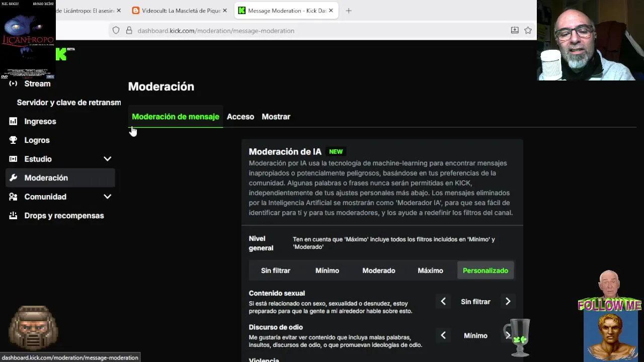644x362 pixels.
Task: Close the Licántropo browser tab
Action: [x=119, y=11]
